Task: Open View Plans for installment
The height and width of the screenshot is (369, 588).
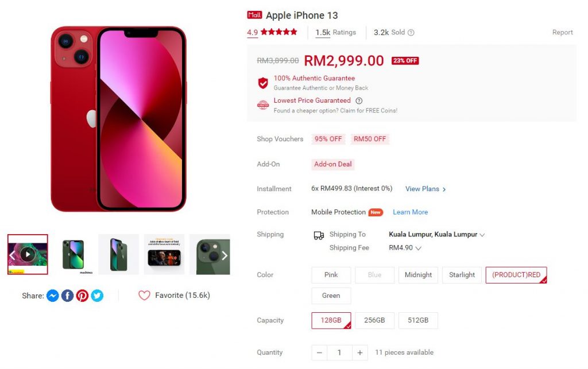Action: coord(425,189)
